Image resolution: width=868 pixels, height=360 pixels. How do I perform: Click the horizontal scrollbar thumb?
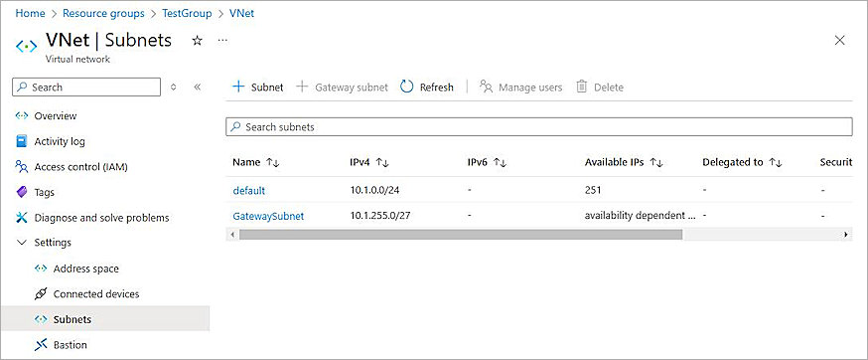(x=461, y=235)
